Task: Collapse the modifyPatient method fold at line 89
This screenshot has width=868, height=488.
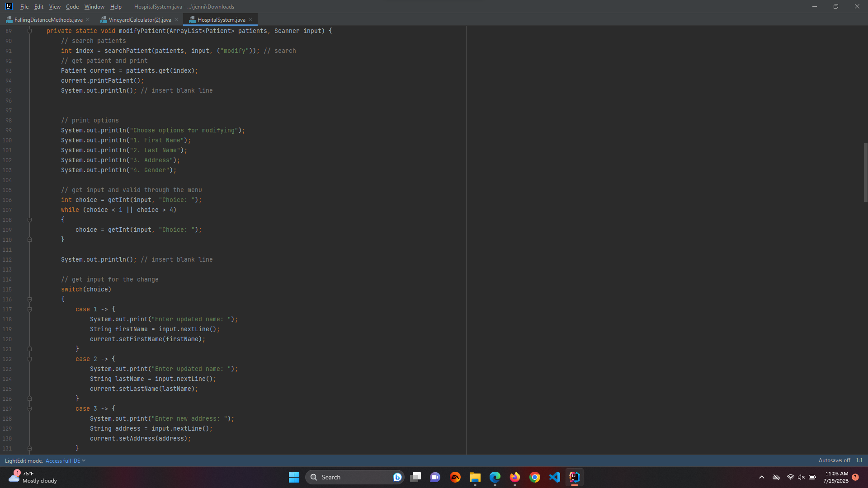Action: pos(29,31)
